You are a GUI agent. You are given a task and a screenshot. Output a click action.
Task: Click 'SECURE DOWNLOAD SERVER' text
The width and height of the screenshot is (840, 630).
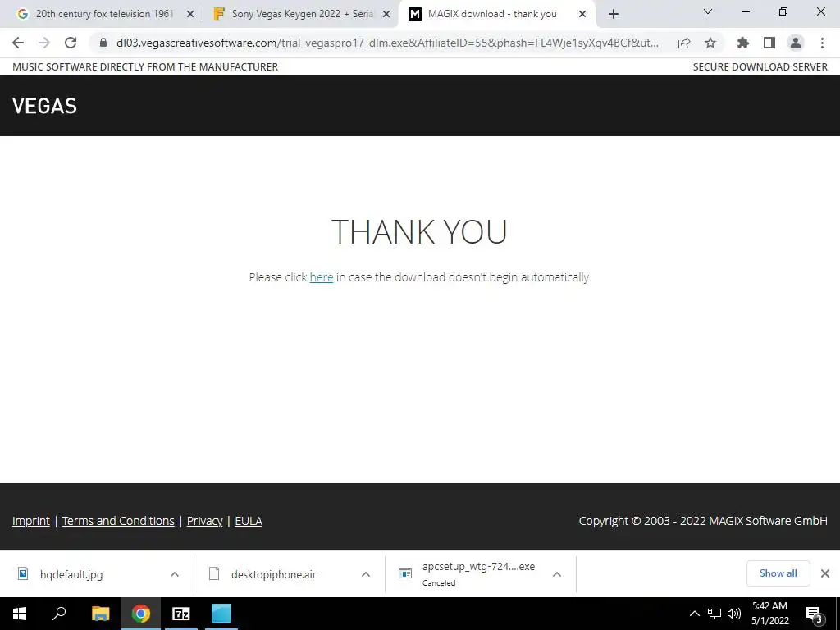tap(760, 67)
